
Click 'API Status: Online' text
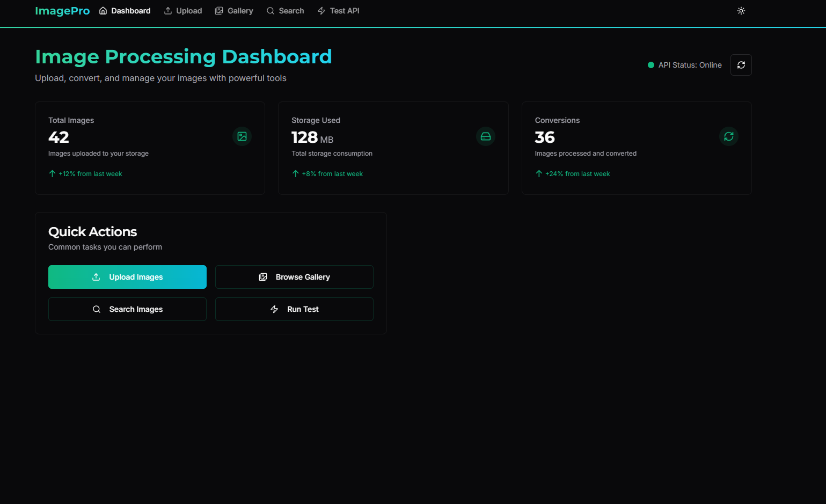pos(690,65)
